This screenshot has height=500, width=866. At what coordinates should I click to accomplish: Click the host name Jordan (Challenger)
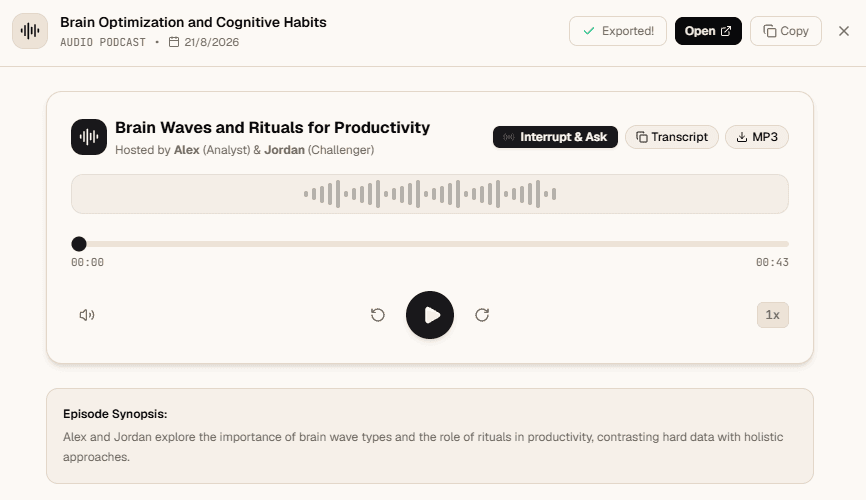pyautogui.click(x=319, y=150)
